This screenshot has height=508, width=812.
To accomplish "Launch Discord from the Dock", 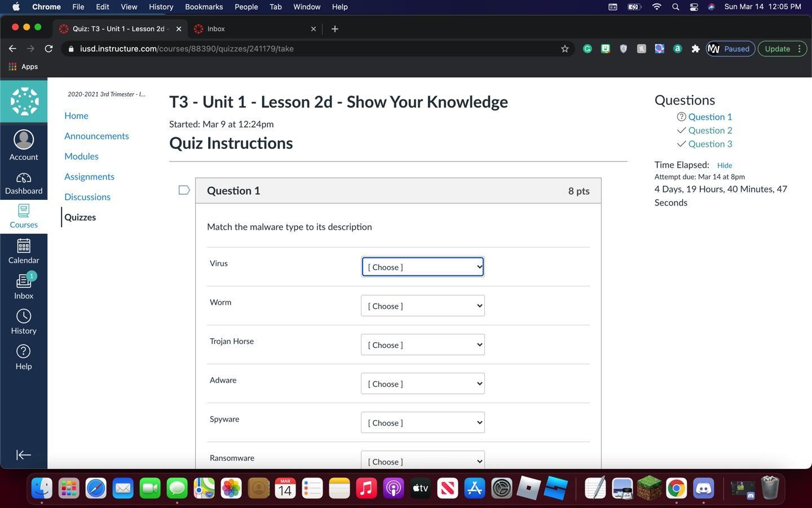I will (703, 488).
